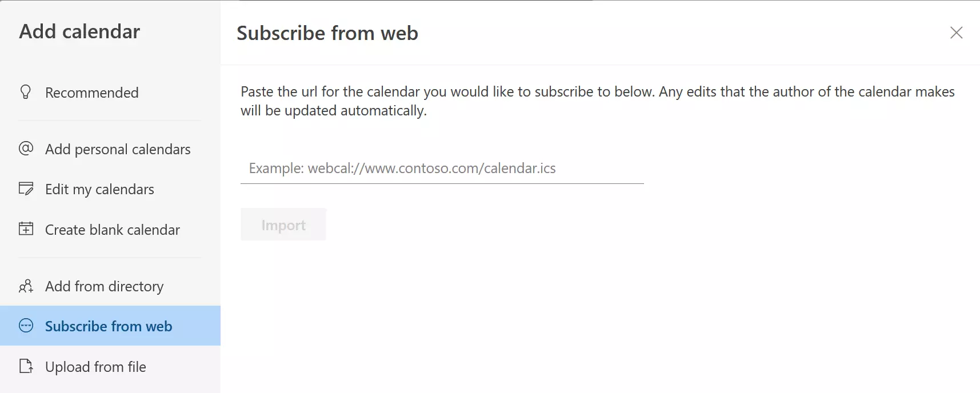
Task: Close the Subscribe from web panel
Action: (x=955, y=33)
